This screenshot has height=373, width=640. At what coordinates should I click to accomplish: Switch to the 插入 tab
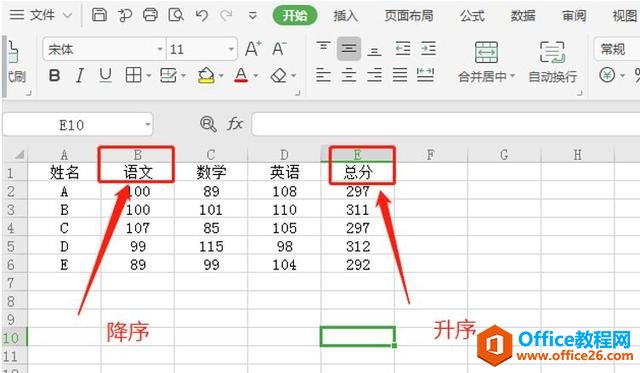345,16
